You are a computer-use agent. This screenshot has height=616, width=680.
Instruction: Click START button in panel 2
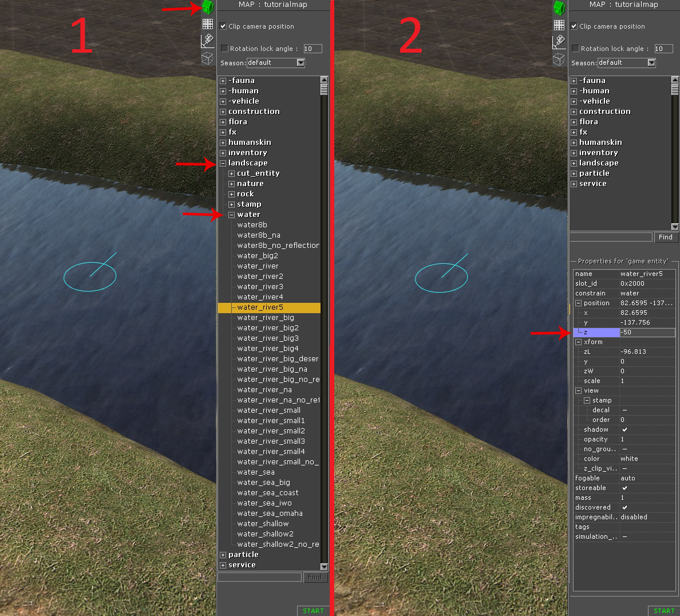click(664, 611)
